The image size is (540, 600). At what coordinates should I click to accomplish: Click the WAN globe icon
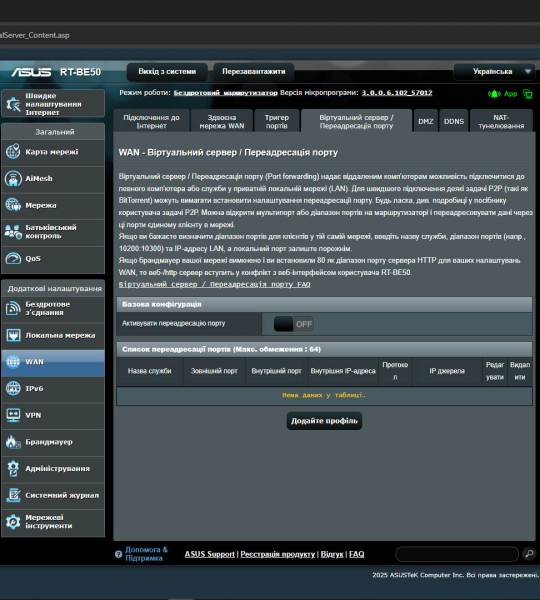(x=13, y=362)
